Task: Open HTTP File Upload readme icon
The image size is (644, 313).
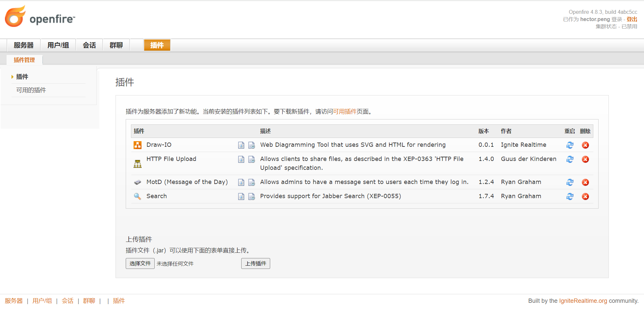Action: coord(241,159)
